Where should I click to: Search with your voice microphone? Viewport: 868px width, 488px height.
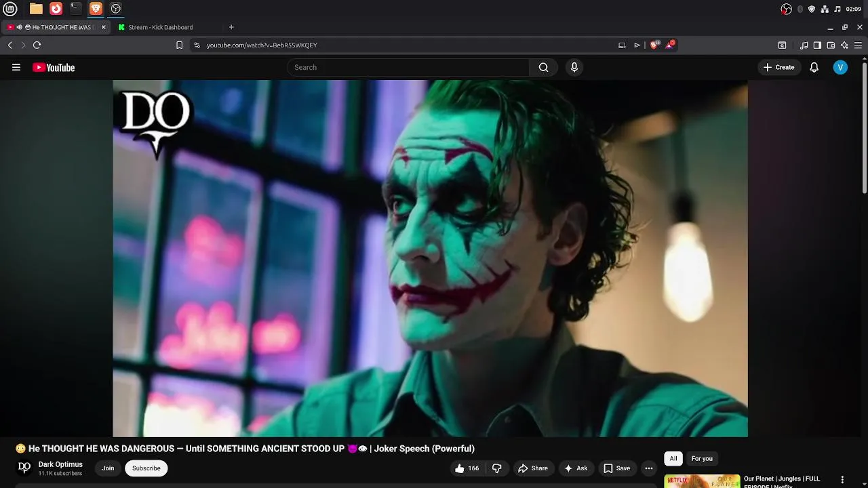pyautogui.click(x=574, y=67)
